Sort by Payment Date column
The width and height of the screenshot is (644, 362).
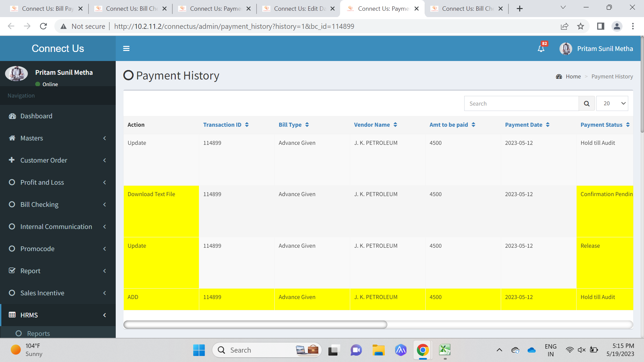[527, 125]
